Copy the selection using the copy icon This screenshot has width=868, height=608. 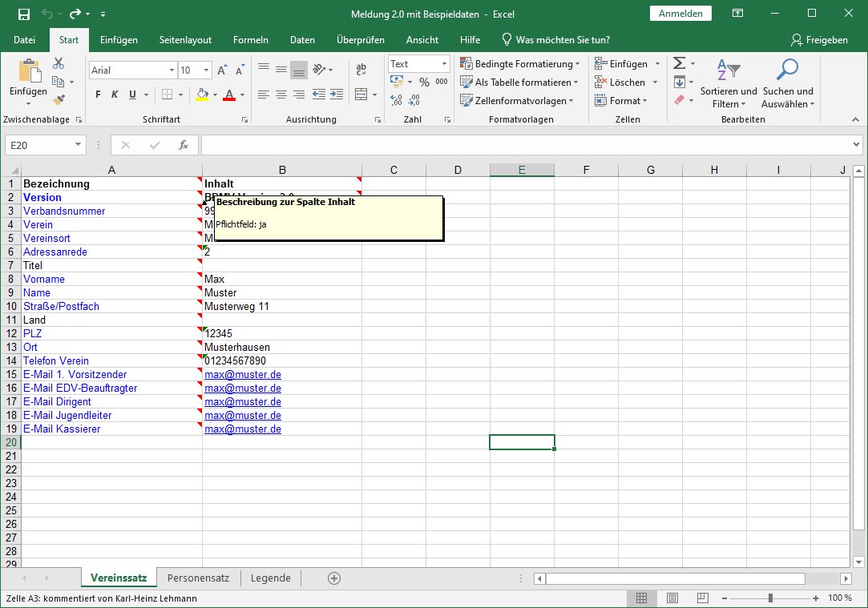pos(59,82)
